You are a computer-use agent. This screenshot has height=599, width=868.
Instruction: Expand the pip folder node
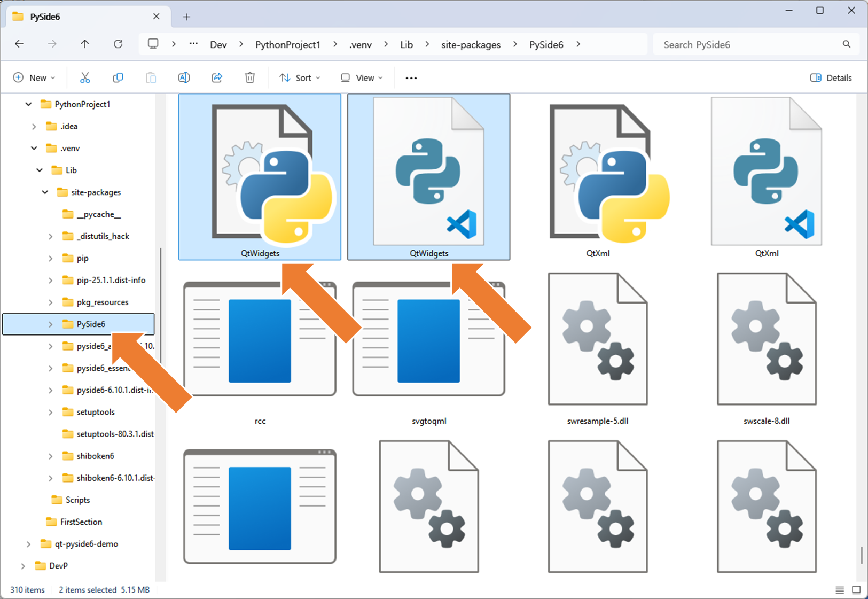50,258
